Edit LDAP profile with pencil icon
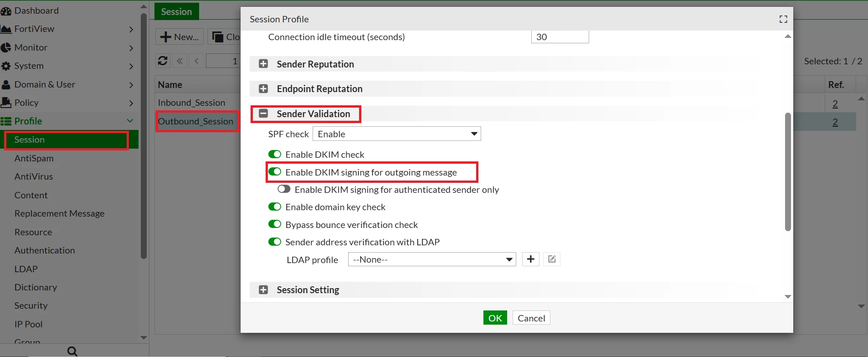The image size is (868, 357). tap(552, 259)
